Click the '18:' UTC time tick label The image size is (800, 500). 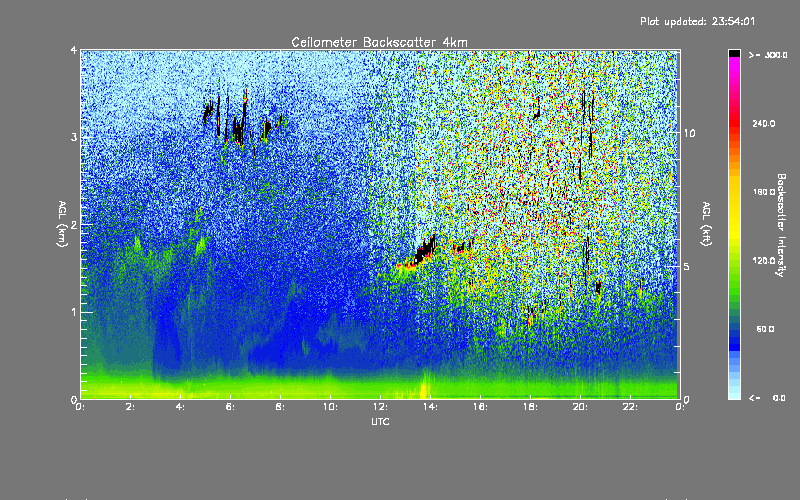point(530,407)
